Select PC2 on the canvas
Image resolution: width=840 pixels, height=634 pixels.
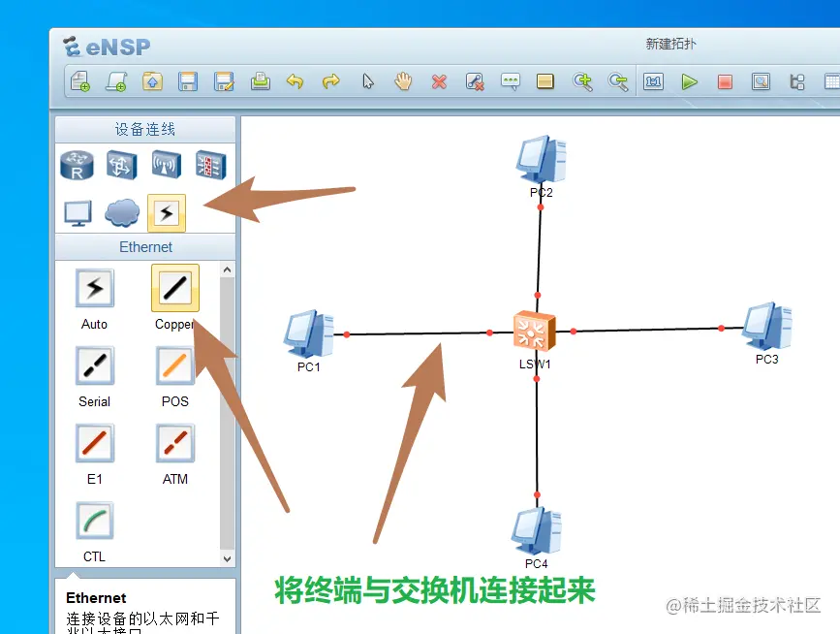[541, 159]
